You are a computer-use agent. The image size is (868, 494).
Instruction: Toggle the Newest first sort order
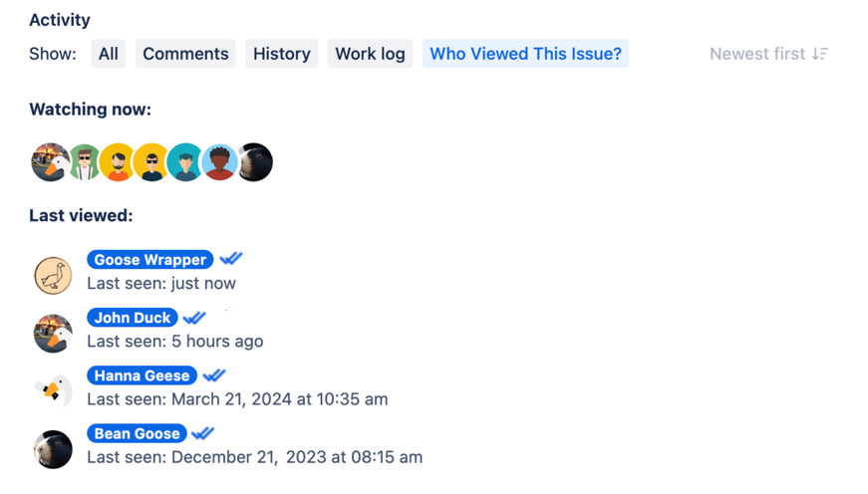(x=768, y=54)
